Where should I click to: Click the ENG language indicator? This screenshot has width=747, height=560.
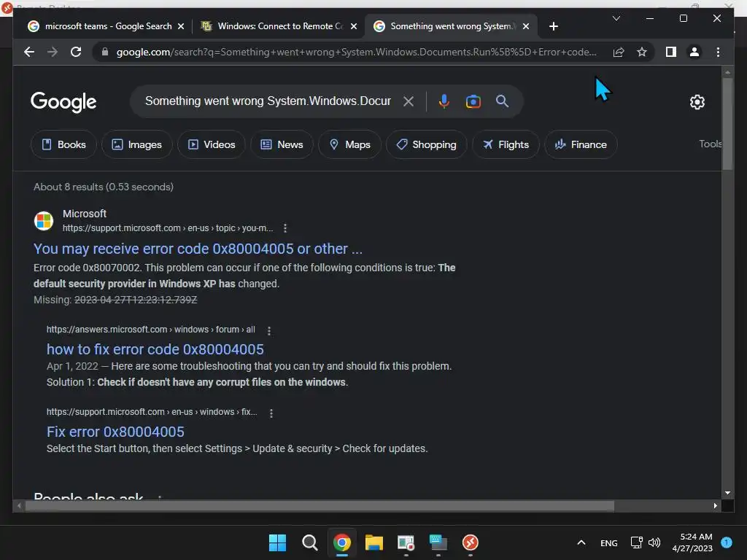coord(609,542)
